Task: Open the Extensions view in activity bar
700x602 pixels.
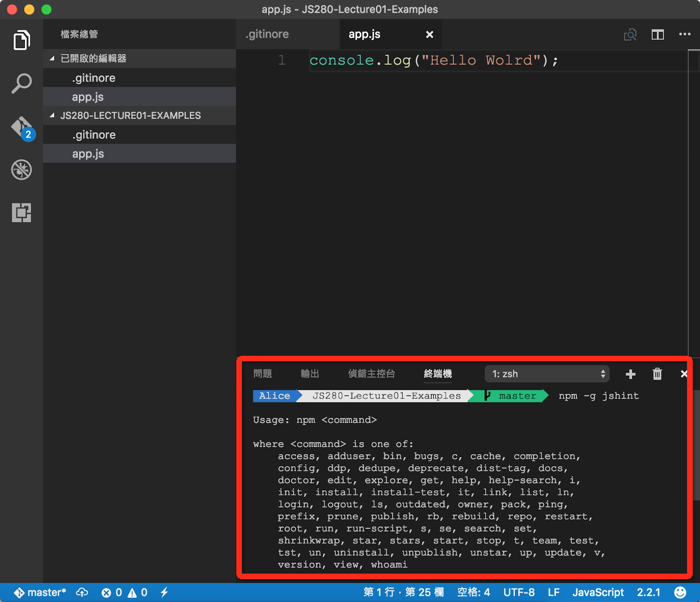Action: tap(21, 213)
